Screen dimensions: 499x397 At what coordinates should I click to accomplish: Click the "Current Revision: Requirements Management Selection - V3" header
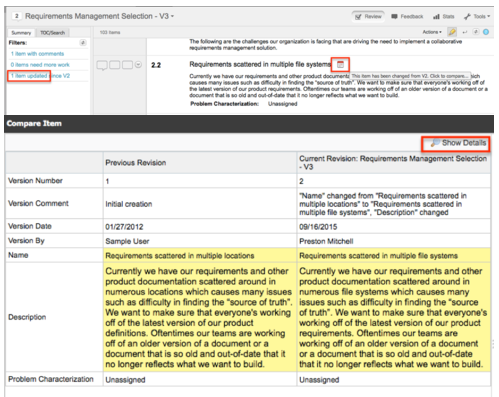tap(393, 163)
